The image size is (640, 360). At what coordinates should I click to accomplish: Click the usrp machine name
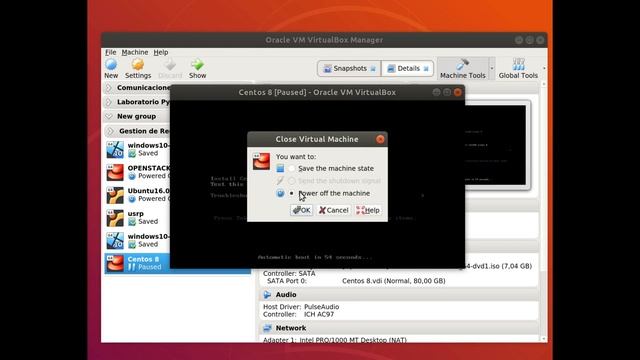tap(136, 214)
